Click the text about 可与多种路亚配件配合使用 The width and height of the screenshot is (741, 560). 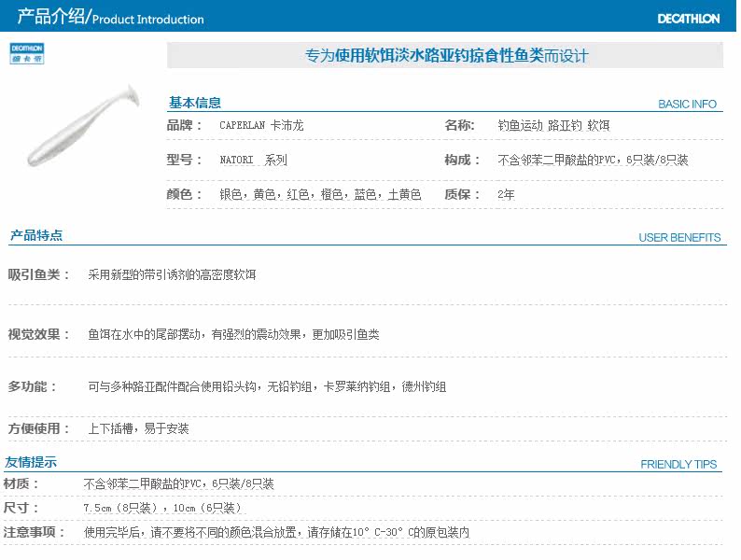pyautogui.click(x=267, y=387)
